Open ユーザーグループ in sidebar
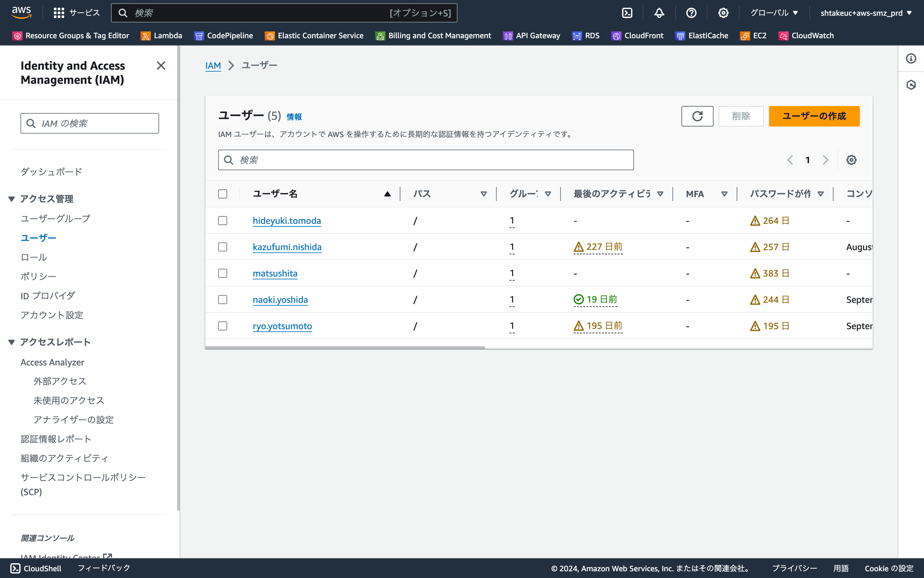This screenshot has width=924, height=578. 56,219
